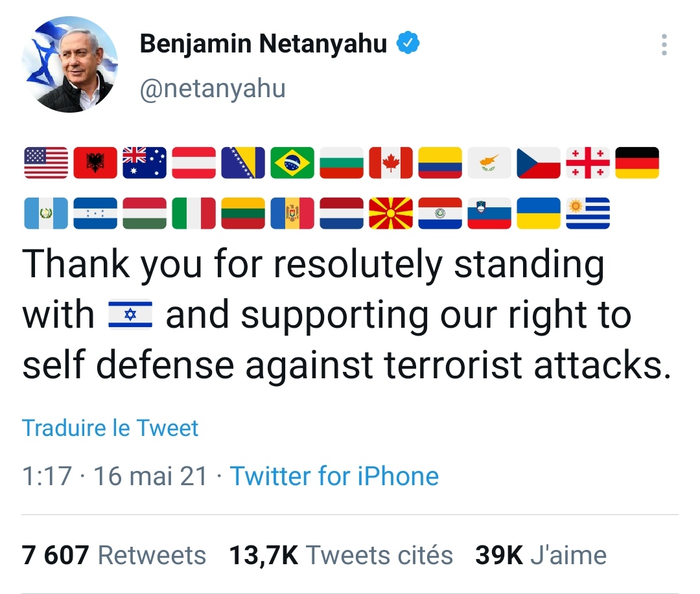Click the Uruguay flag emoji
This screenshot has width=700, height=594.
click(588, 213)
